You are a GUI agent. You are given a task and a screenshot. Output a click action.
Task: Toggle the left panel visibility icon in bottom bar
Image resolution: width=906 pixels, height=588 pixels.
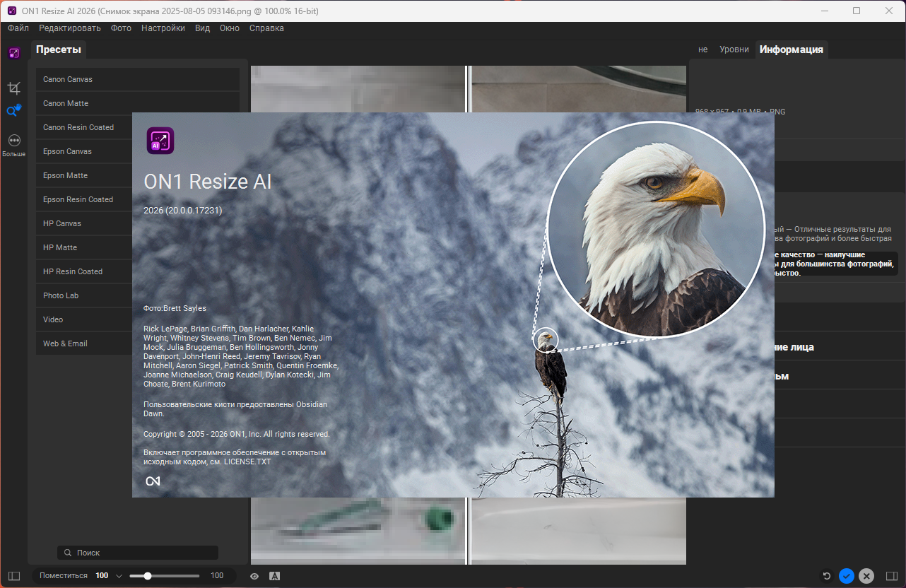coord(14,576)
